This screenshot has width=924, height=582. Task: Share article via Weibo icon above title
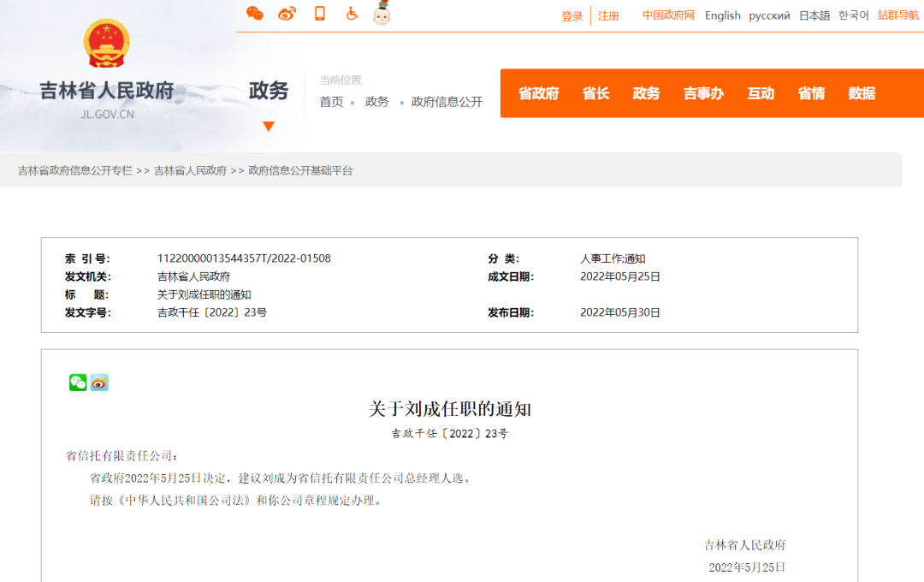coord(100,383)
